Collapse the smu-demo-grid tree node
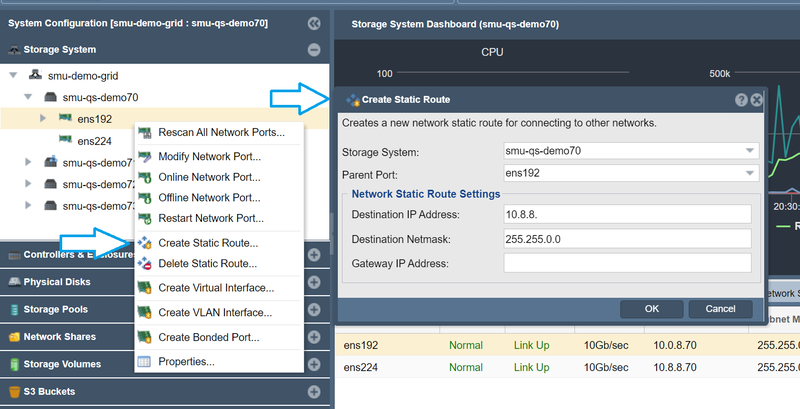Viewport: 800px width, 409px height. click(13, 75)
